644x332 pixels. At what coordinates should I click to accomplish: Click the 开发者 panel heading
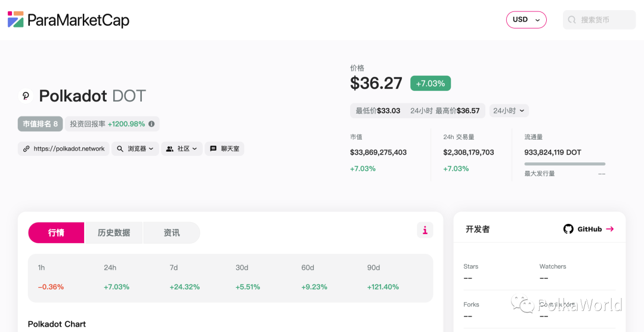tap(478, 229)
